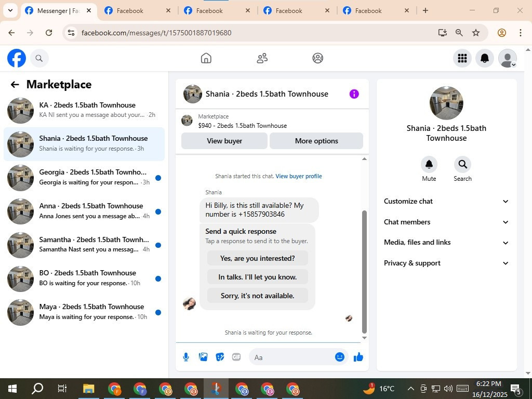Open the Groups icon in top navigation
Image resolution: width=532 pixels, height=399 pixels.
(317, 58)
